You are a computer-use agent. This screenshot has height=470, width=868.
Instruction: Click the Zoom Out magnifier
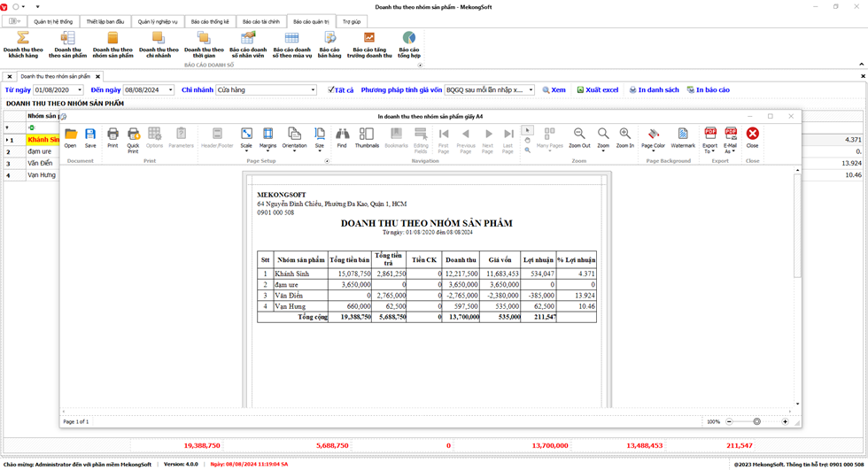coord(579,137)
